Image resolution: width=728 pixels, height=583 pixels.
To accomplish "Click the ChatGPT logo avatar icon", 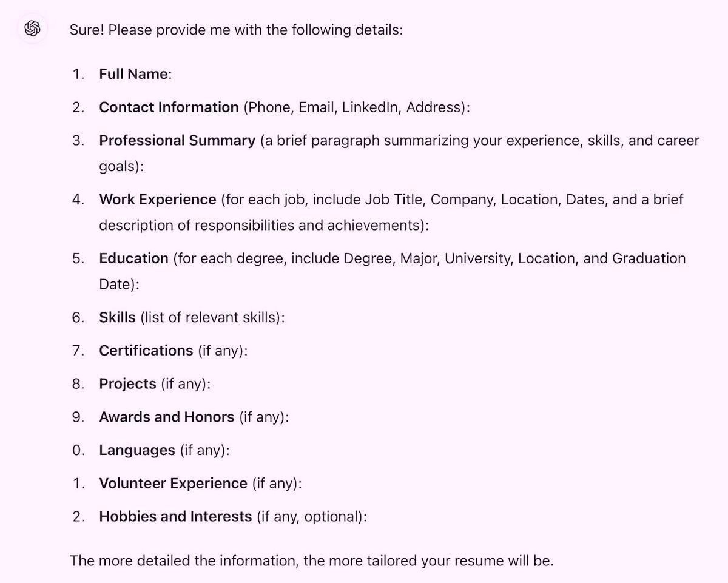I will [32, 29].
